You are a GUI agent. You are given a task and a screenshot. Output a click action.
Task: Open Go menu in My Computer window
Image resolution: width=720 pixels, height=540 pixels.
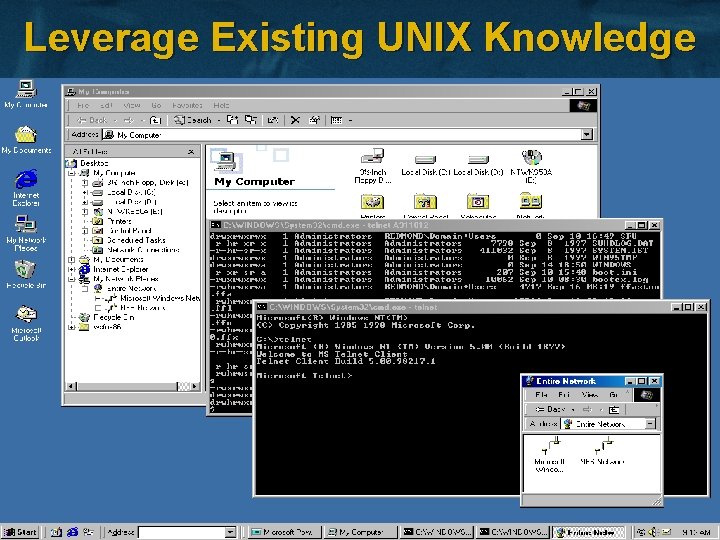[156, 105]
